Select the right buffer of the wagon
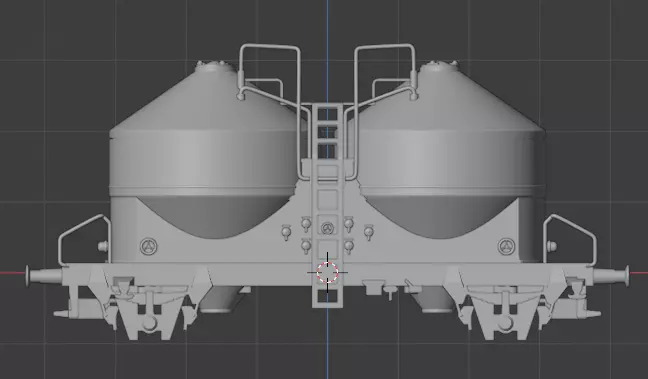The image size is (648, 379). (611, 275)
